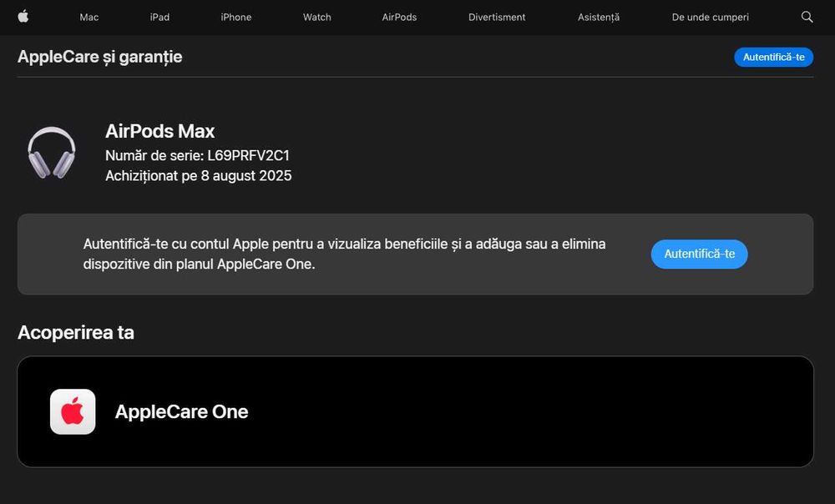Open search with the magnifying glass icon

[807, 17]
